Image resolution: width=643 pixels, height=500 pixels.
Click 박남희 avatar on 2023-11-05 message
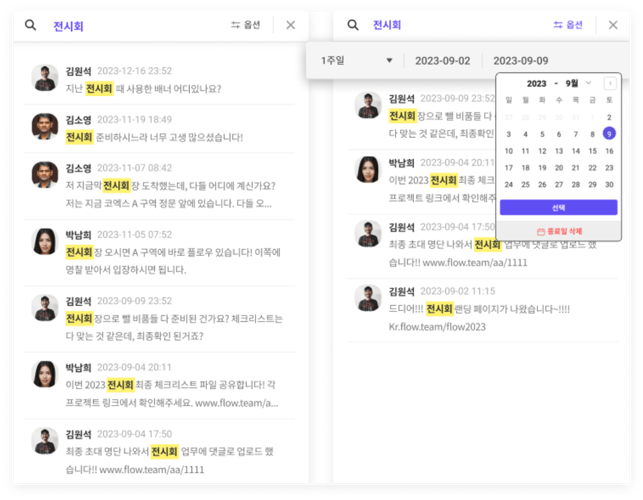tap(45, 241)
